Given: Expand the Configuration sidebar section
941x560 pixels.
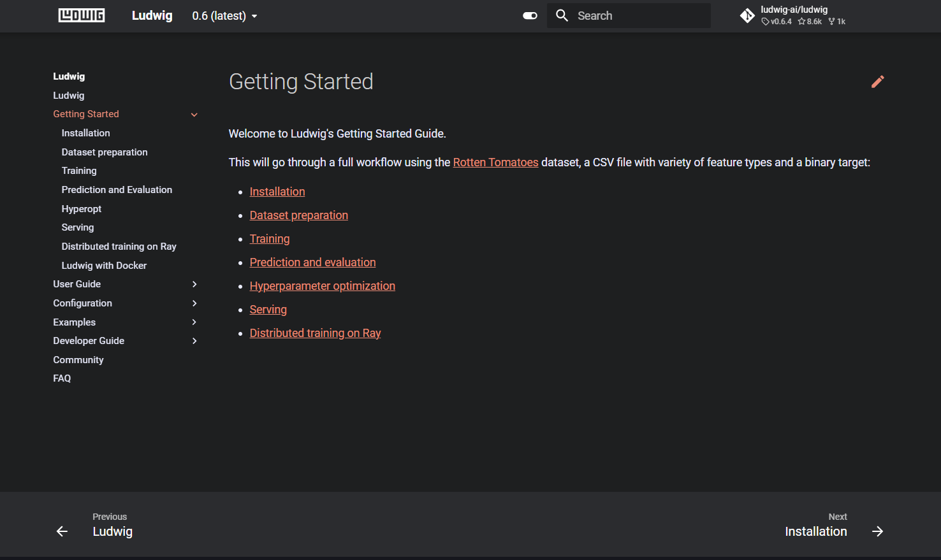Looking at the screenshot, I should 194,303.
